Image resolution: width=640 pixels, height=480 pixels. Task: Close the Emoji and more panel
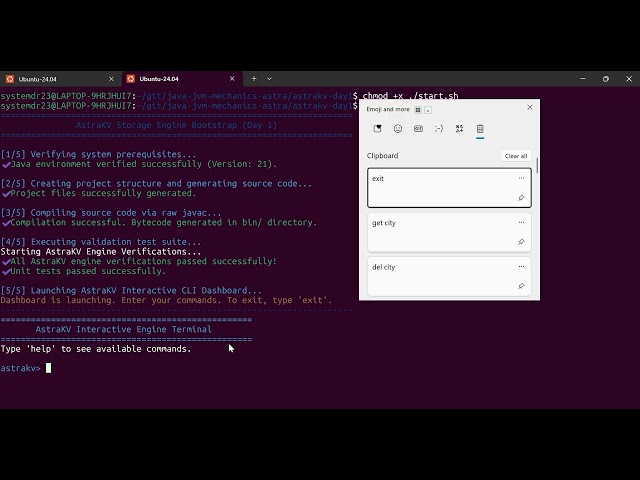[x=530, y=107]
